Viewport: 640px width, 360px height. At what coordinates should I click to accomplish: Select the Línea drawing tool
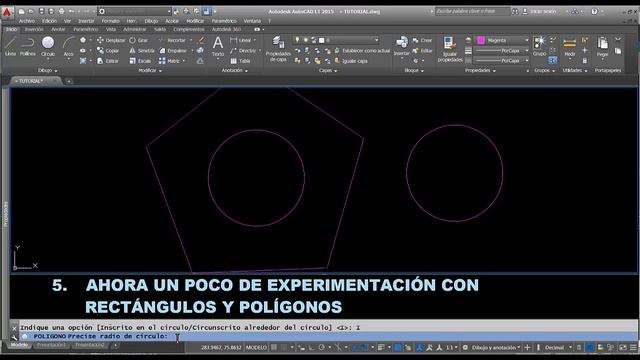tap(10, 46)
